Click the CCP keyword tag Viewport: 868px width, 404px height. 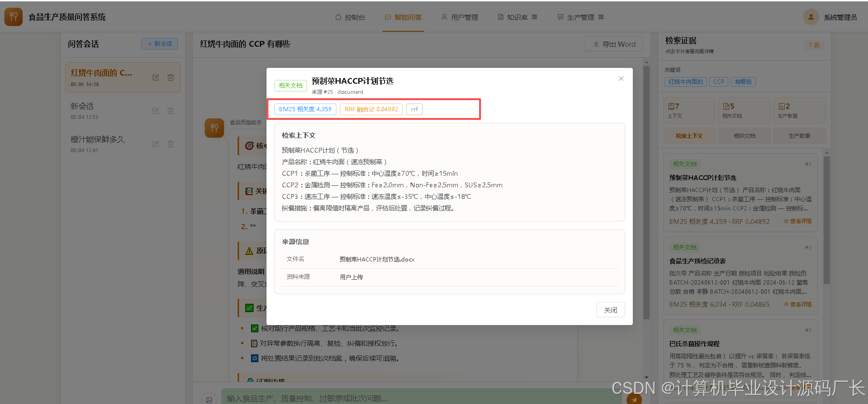click(x=719, y=82)
